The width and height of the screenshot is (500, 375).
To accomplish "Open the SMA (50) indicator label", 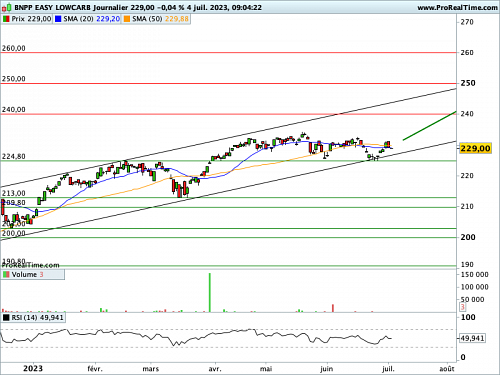I will click(147, 19).
